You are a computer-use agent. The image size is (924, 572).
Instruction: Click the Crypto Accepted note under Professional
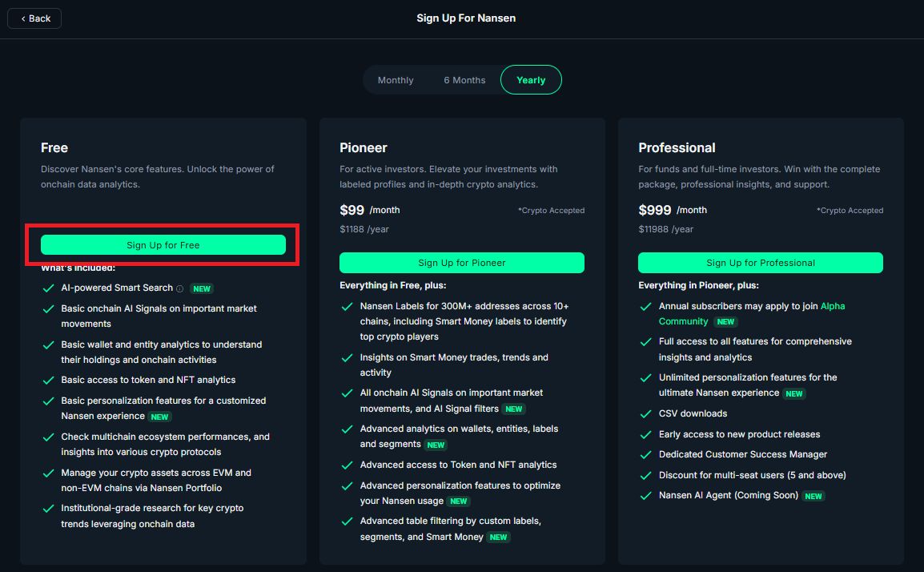point(850,211)
